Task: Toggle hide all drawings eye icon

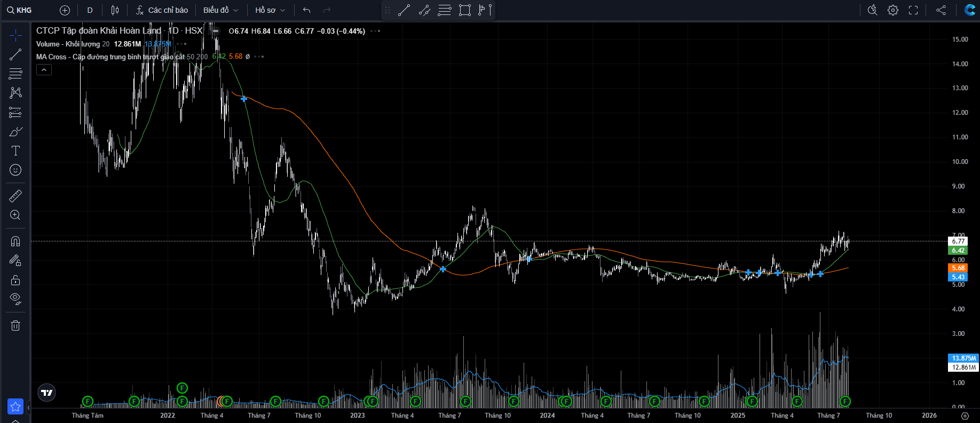Action: [15, 299]
